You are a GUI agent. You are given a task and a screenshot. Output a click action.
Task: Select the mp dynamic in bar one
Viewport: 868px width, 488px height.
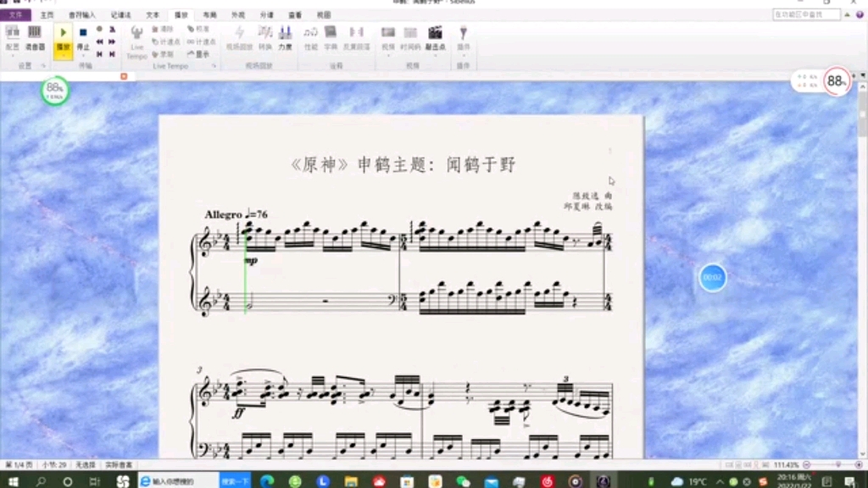pos(251,260)
